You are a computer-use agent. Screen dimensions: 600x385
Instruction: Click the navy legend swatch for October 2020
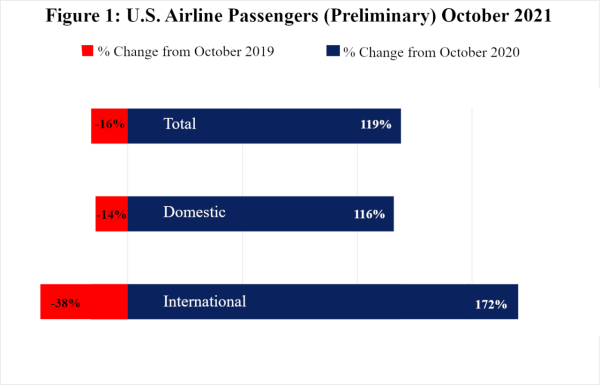pyautogui.click(x=333, y=51)
